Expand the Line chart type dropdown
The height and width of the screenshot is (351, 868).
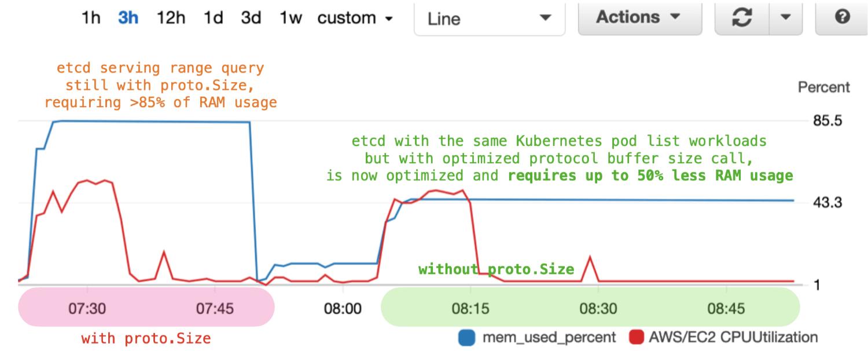tap(489, 18)
